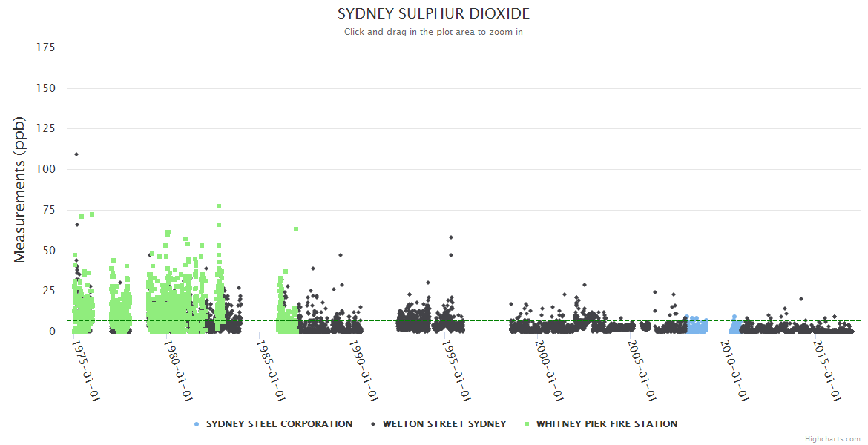Image resolution: width=868 pixels, height=445 pixels.
Task: Click the isolated green point near 63 ppb in 1987
Action: 296,229
